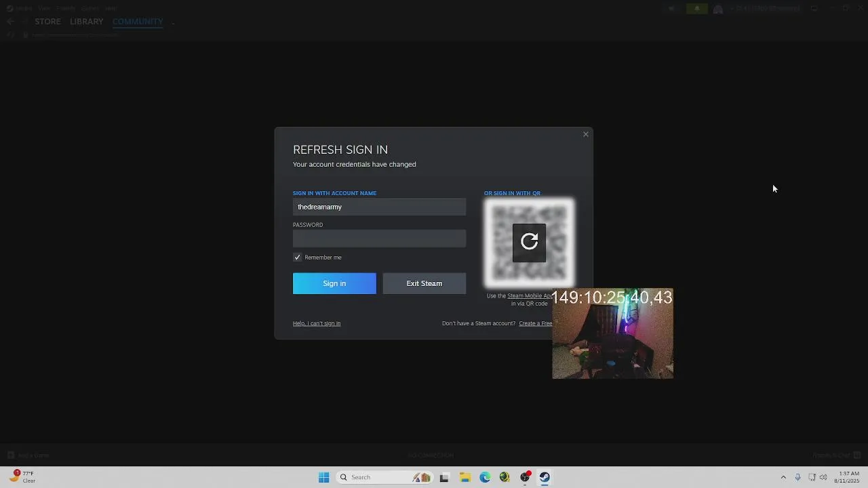The height and width of the screenshot is (488, 868).
Task: Focus the Password input field
Action: click(x=379, y=239)
